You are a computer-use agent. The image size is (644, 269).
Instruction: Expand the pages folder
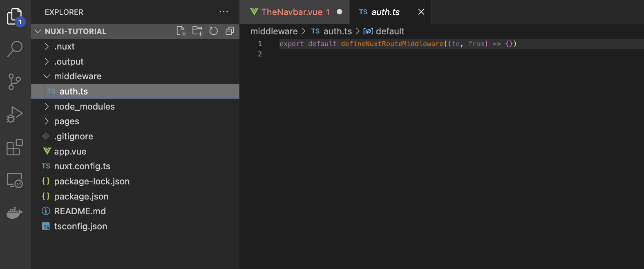pos(67,121)
